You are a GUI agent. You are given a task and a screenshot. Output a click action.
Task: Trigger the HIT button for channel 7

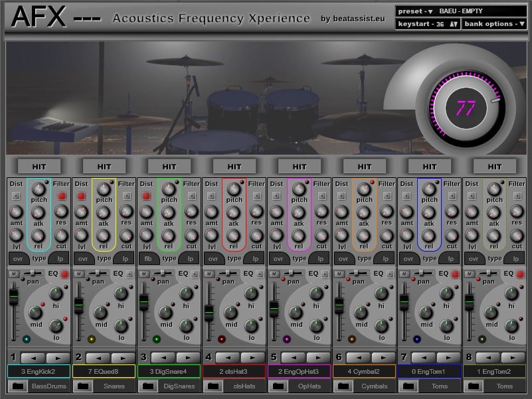(x=430, y=167)
